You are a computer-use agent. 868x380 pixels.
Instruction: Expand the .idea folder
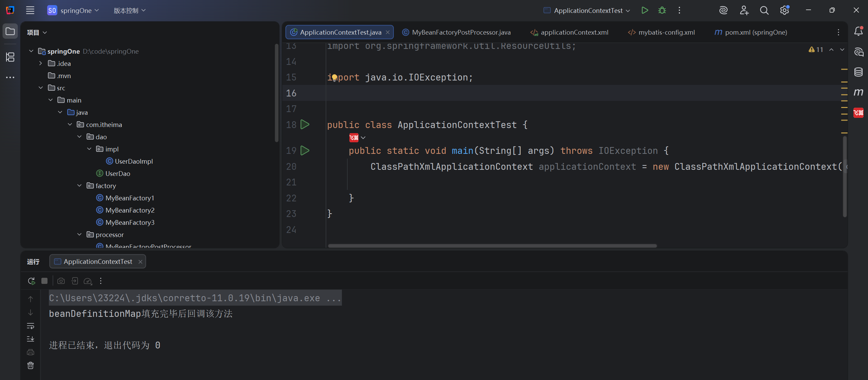pos(41,64)
